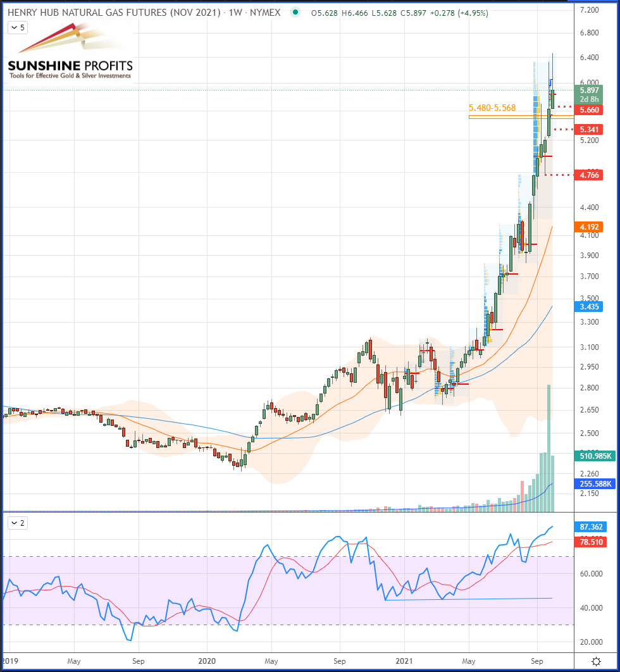Viewport: 620px width, 672px height.
Task: Click the orange 5.480-5.568 zone label
Action: click(492, 108)
